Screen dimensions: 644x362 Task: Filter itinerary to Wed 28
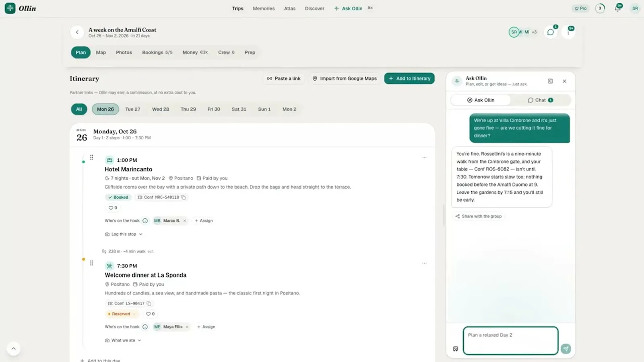point(161,109)
